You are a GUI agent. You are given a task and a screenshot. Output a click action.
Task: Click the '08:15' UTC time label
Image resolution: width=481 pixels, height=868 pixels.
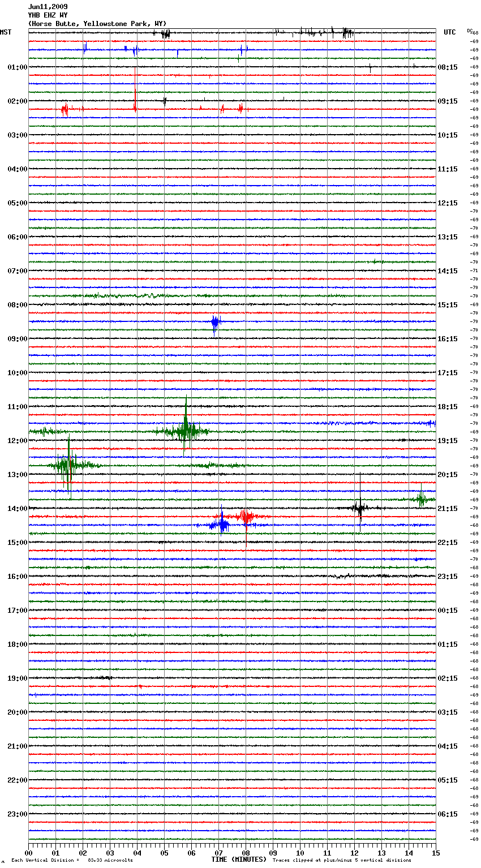(448, 67)
